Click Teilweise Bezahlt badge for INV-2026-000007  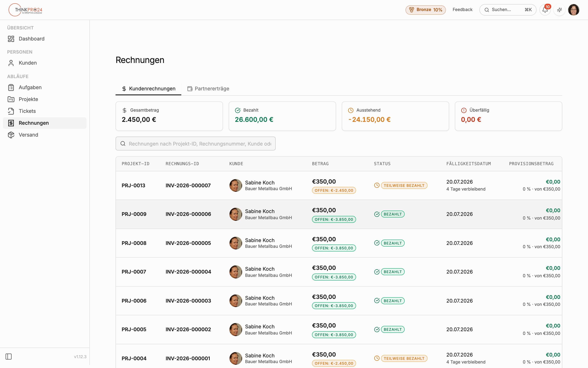click(x=404, y=185)
